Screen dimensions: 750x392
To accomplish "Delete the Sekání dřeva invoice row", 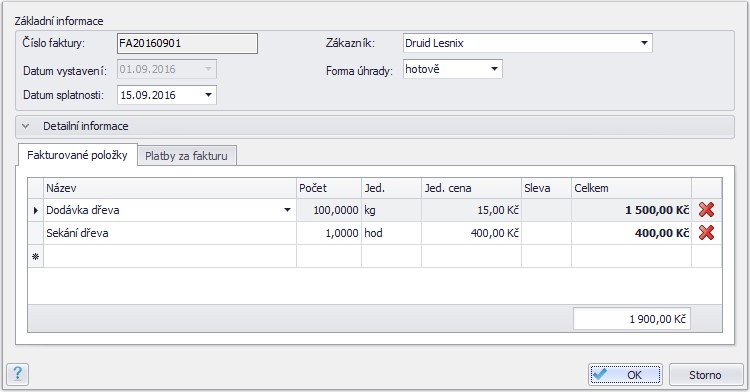I will click(706, 233).
